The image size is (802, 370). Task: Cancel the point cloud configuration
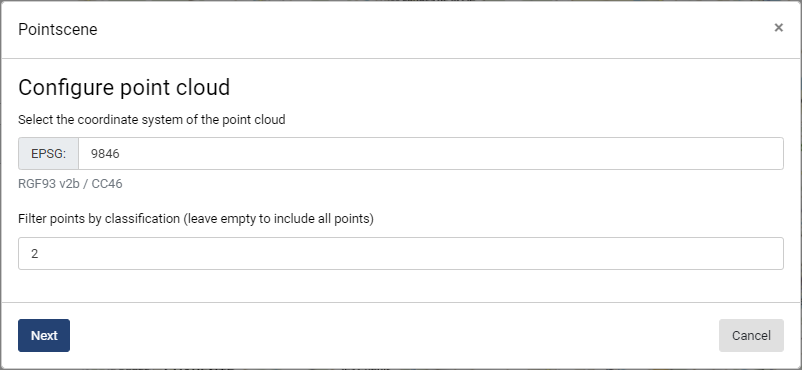pos(751,336)
